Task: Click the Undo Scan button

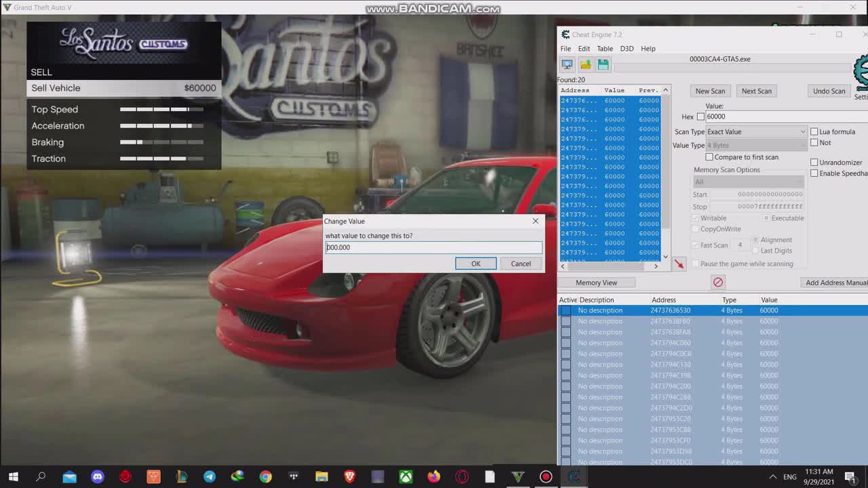Action: tap(829, 91)
